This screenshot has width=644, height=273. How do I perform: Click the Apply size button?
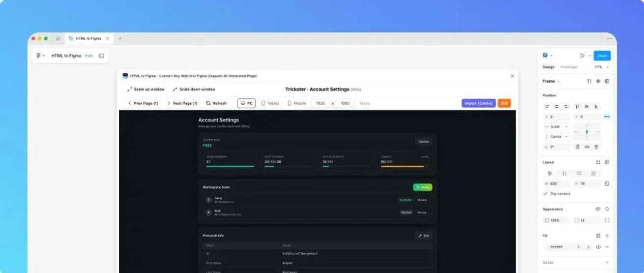pyautogui.click(x=364, y=103)
